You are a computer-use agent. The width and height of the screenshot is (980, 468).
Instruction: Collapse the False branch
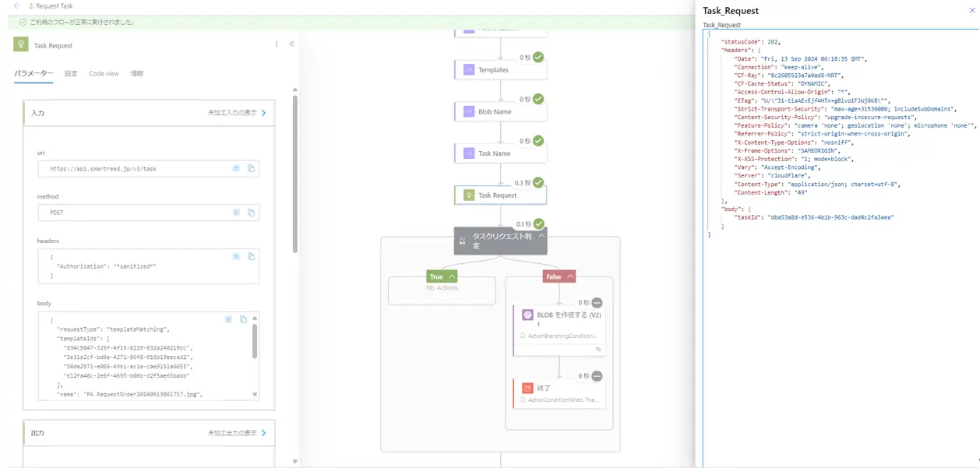(570, 276)
